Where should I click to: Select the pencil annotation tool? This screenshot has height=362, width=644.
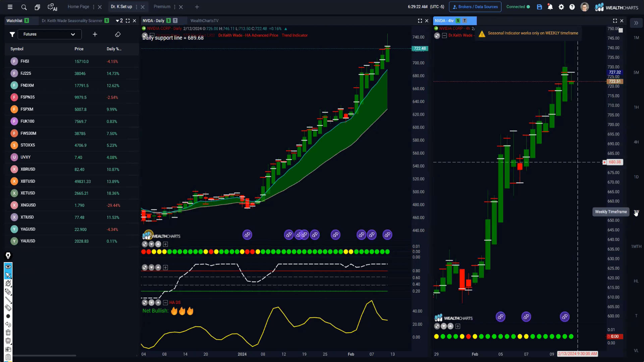(8, 292)
